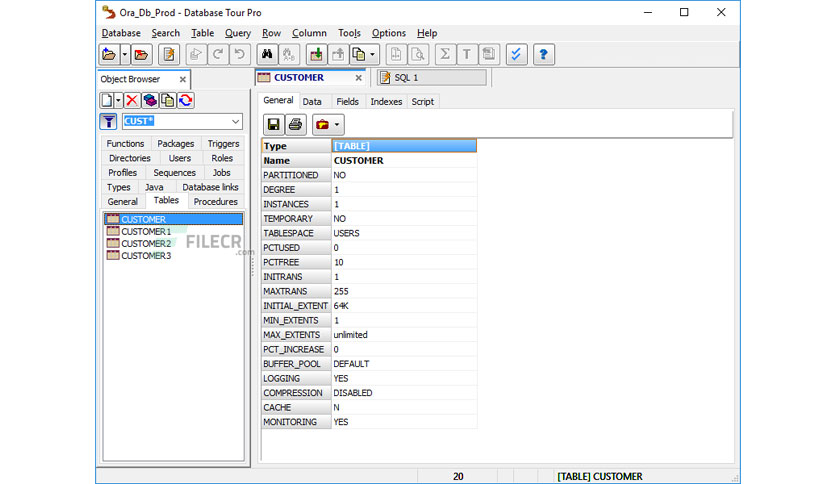The width and height of the screenshot is (836, 484).
Task: Refresh the object list with circular arrows icon
Action: (186, 100)
